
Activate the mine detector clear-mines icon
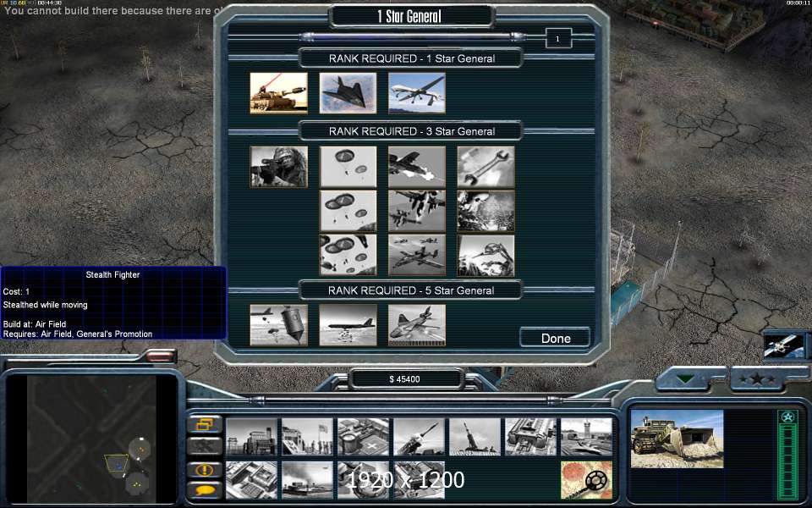coord(587,480)
